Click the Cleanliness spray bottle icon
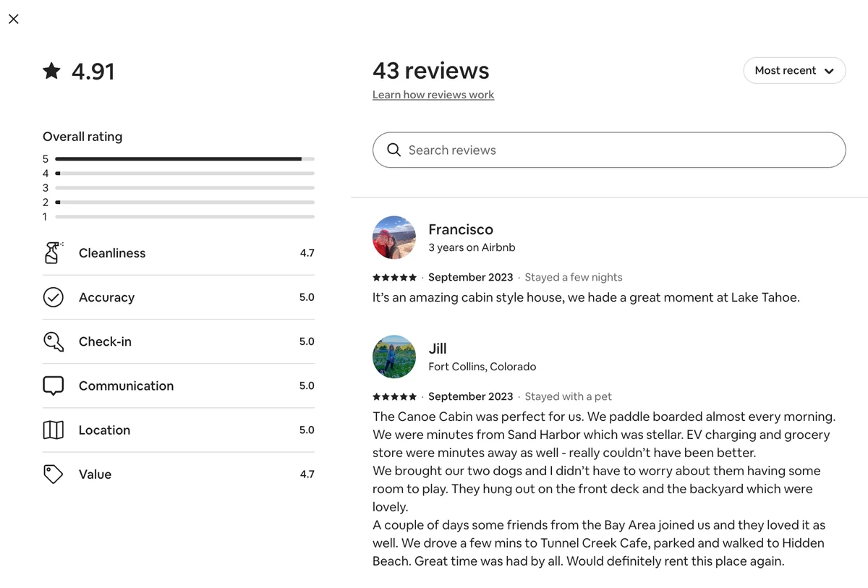This screenshot has height=588, width=868. click(x=54, y=253)
